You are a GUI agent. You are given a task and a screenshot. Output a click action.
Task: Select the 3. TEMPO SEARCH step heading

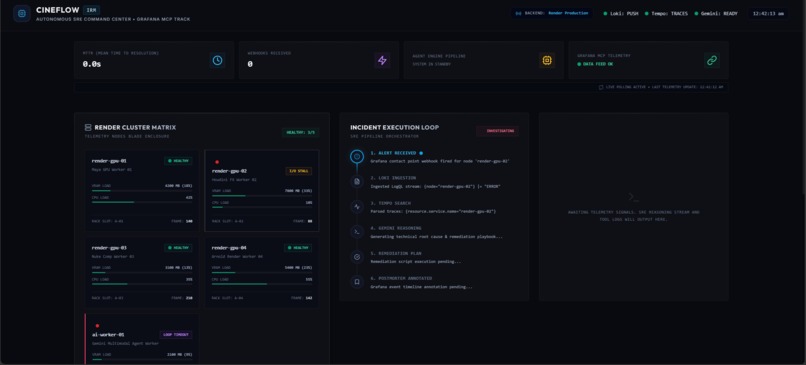coord(391,203)
